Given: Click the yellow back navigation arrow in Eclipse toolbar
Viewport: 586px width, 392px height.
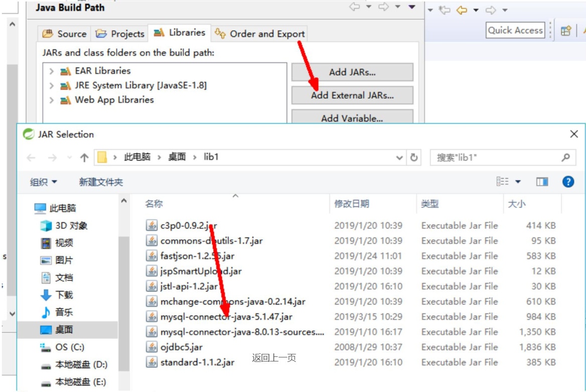Looking at the screenshot, I should tap(462, 10).
